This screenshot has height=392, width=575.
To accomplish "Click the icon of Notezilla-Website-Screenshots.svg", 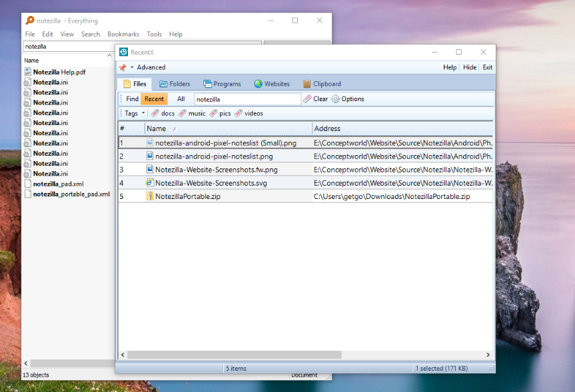I will point(149,182).
